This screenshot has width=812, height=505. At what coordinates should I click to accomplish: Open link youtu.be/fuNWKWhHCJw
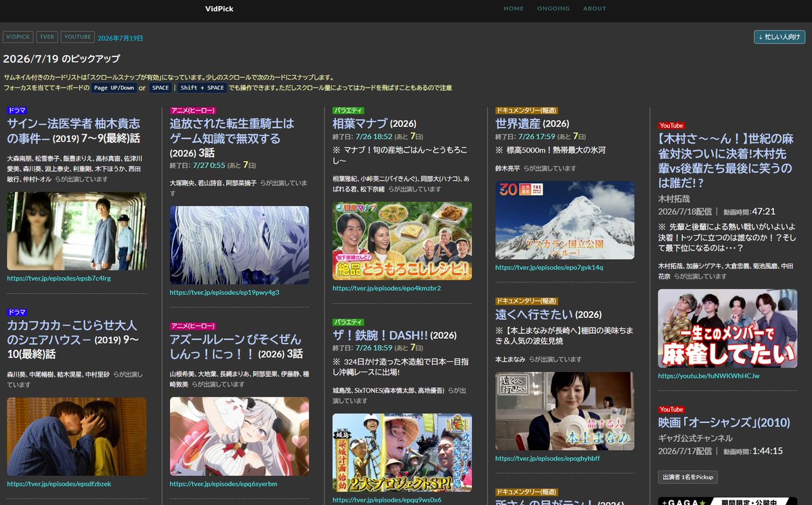tap(708, 376)
